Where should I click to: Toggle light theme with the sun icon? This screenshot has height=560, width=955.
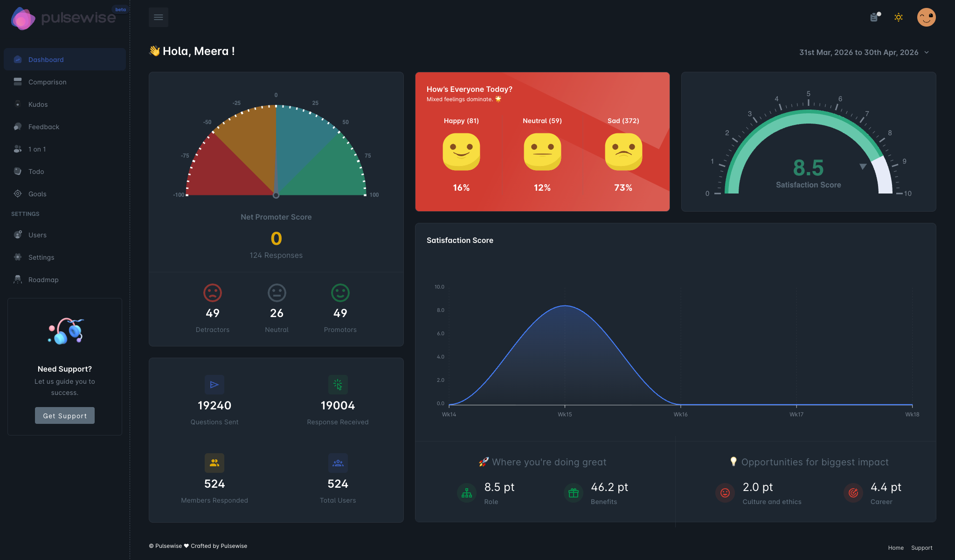click(898, 17)
